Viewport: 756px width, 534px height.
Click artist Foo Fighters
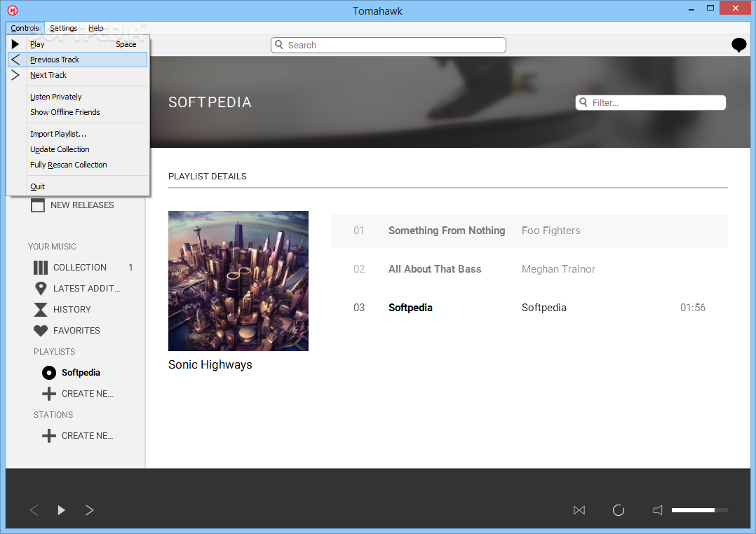click(x=551, y=231)
